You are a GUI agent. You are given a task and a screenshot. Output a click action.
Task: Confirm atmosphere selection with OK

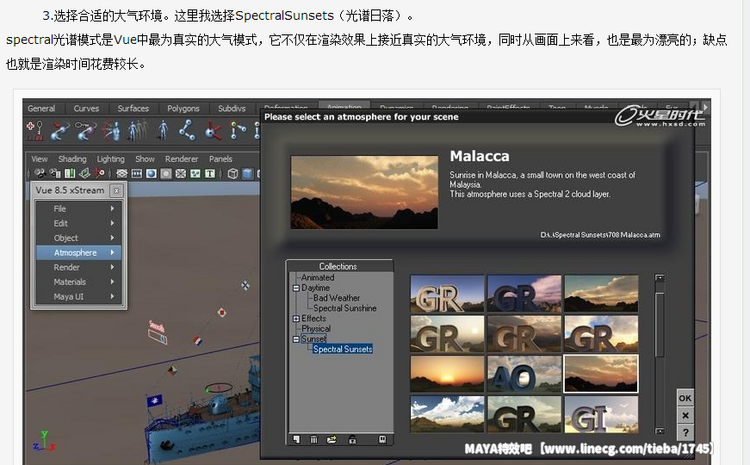pyautogui.click(x=685, y=398)
